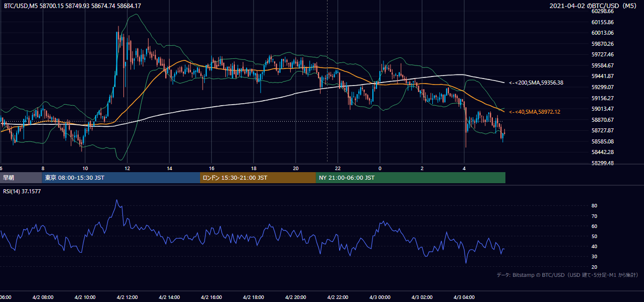
Task: Click the 60155.86 price axis label
Action: point(602,22)
